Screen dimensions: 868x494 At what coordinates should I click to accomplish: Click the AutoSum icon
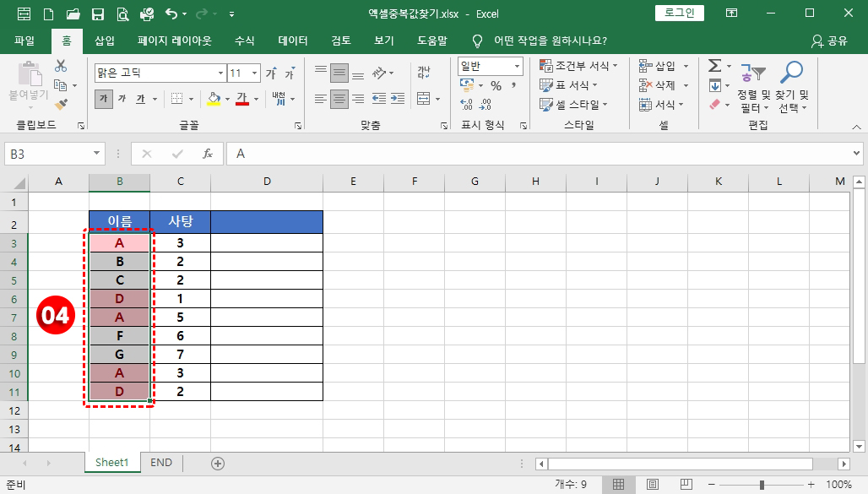715,66
